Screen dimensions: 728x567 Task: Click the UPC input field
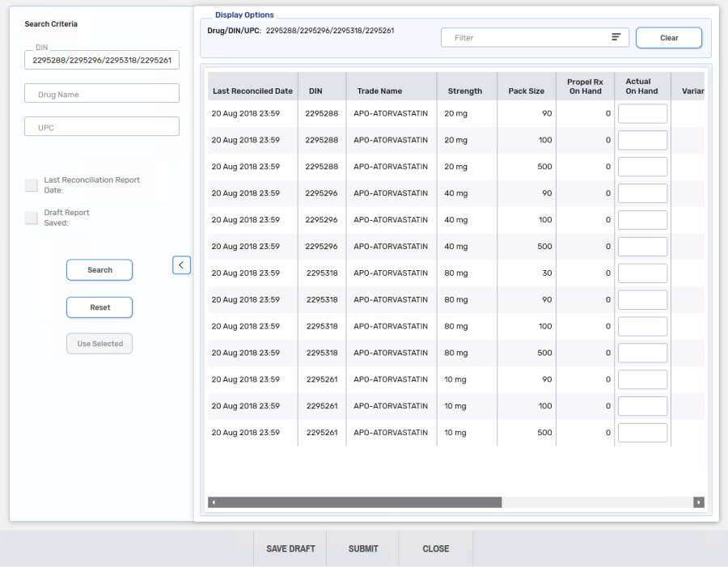101,126
